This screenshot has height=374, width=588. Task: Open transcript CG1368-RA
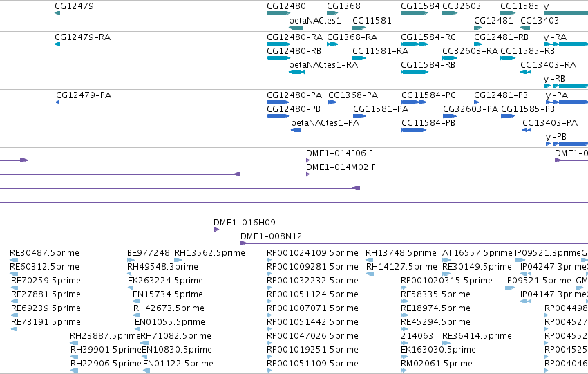tap(352, 37)
